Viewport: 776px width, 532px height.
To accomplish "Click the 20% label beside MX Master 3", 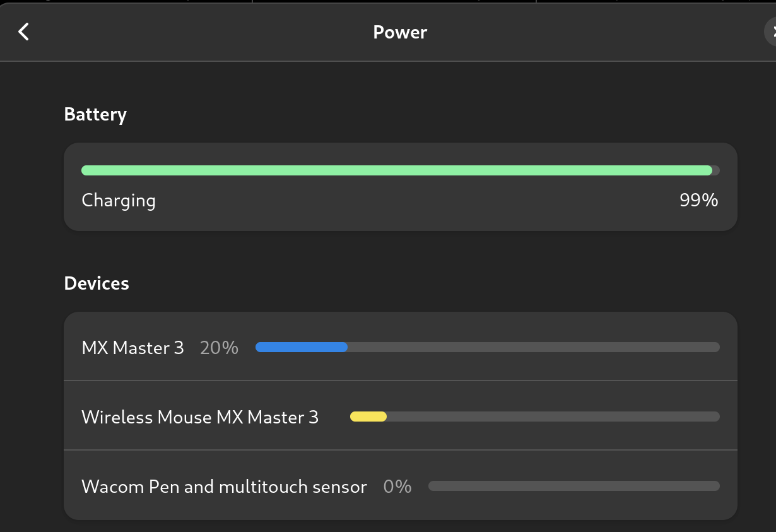I will (x=218, y=347).
